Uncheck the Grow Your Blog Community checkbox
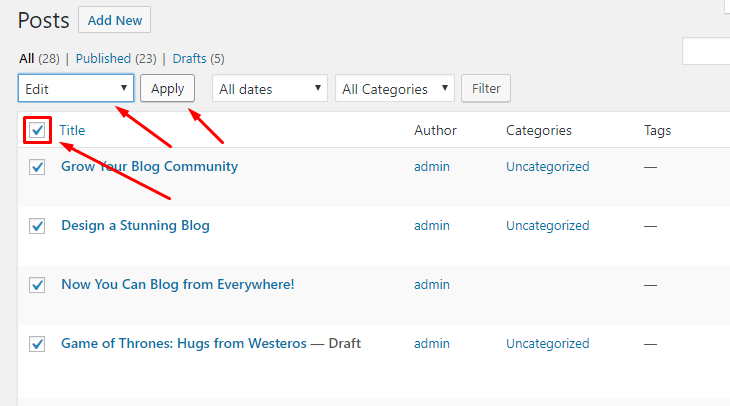730x406 pixels. (x=37, y=167)
